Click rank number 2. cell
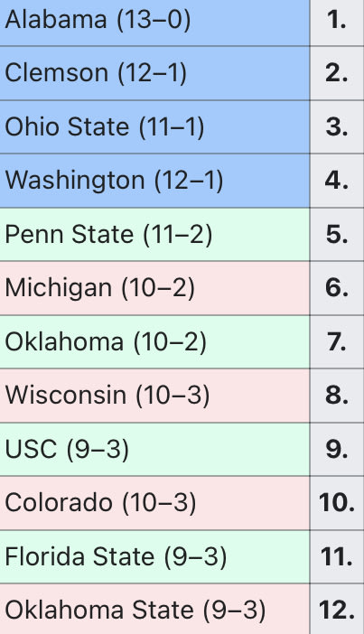The image size is (364, 634). tap(337, 73)
